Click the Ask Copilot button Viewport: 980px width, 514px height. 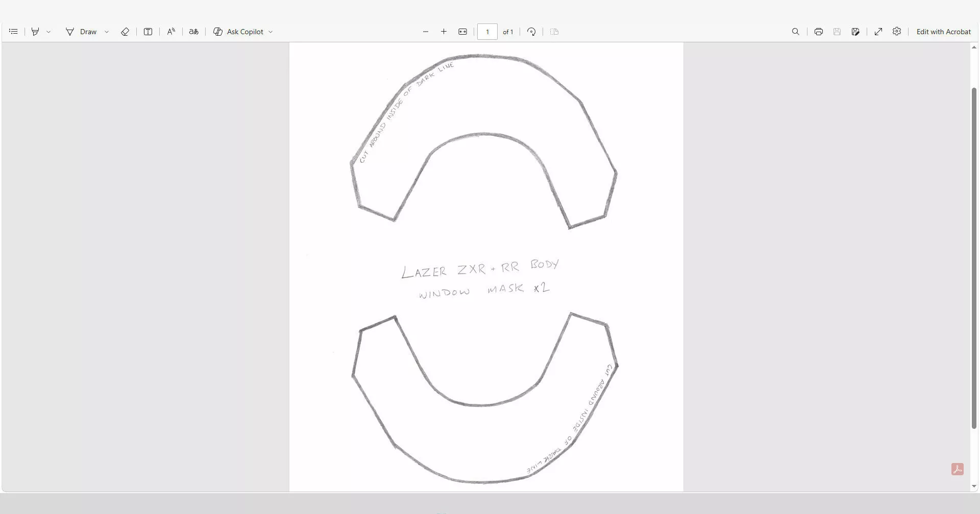[238, 32]
